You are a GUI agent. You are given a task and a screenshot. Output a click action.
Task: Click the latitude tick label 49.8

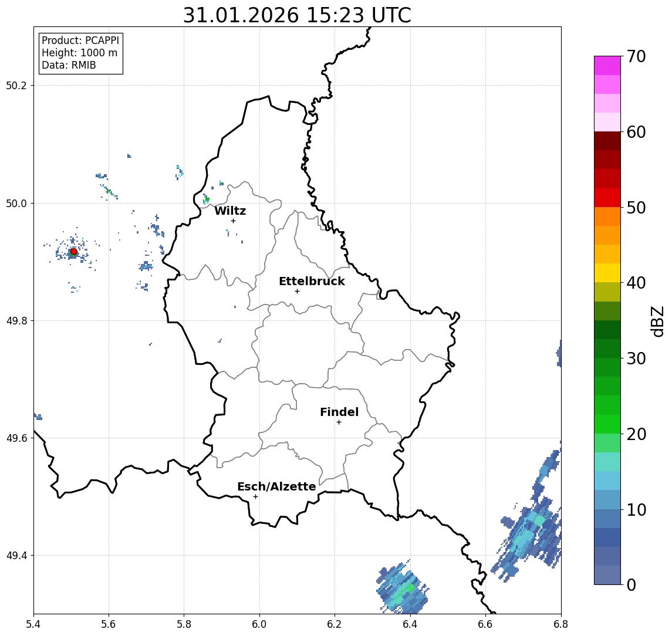pos(16,320)
